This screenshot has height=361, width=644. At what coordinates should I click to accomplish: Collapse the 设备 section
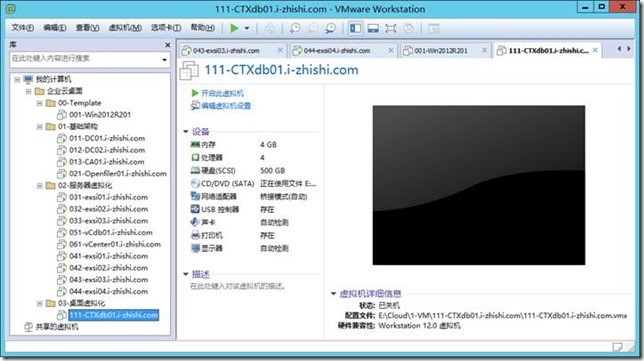(186, 131)
